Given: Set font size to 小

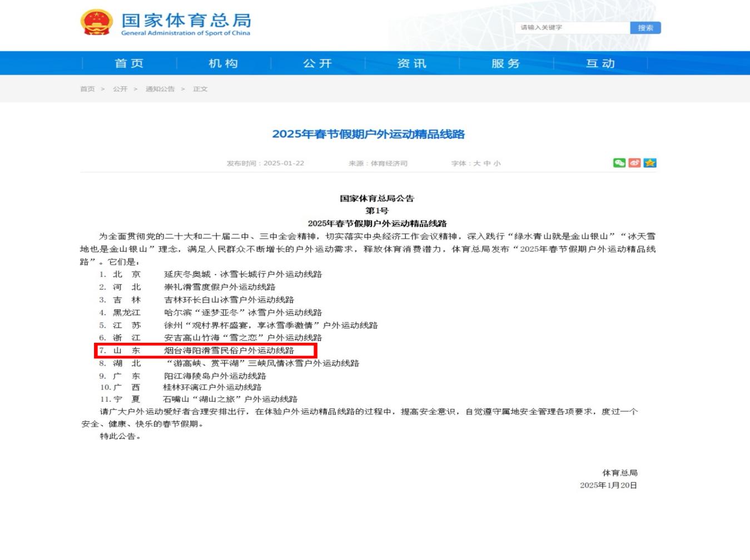Looking at the screenshot, I should [497, 163].
